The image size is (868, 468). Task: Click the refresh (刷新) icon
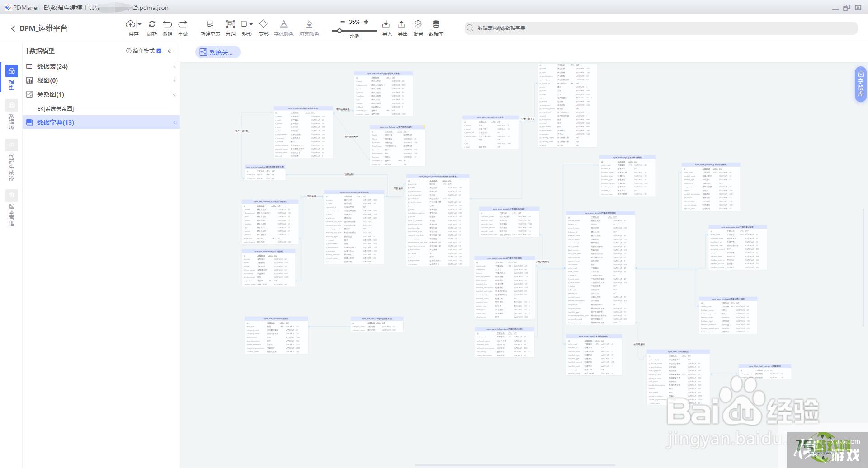tap(152, 24)
